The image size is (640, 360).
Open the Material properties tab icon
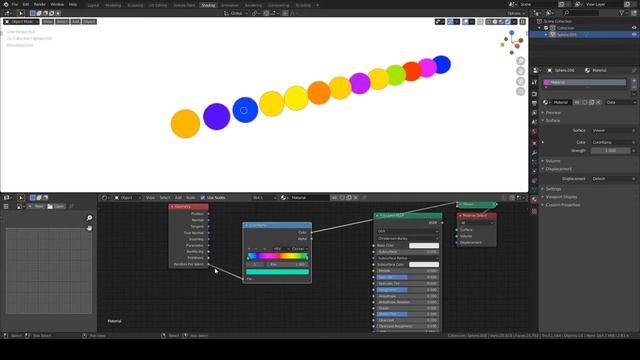click(534, 199)
